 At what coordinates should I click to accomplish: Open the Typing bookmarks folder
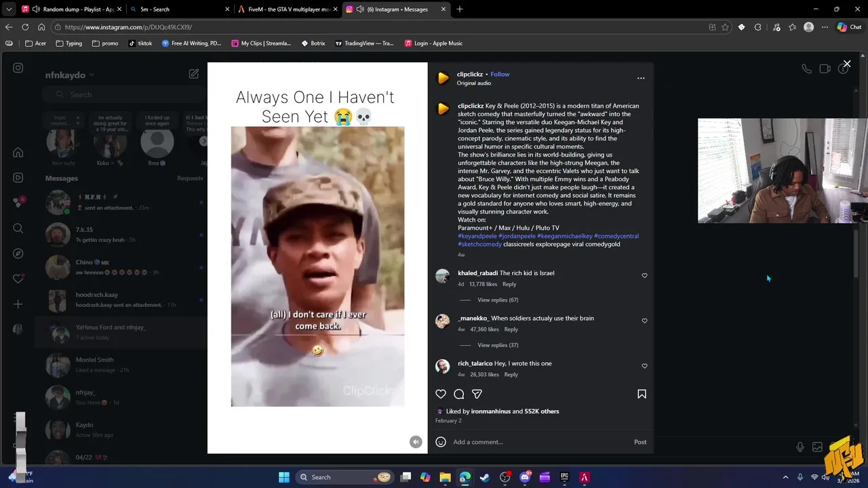point(69,43)
